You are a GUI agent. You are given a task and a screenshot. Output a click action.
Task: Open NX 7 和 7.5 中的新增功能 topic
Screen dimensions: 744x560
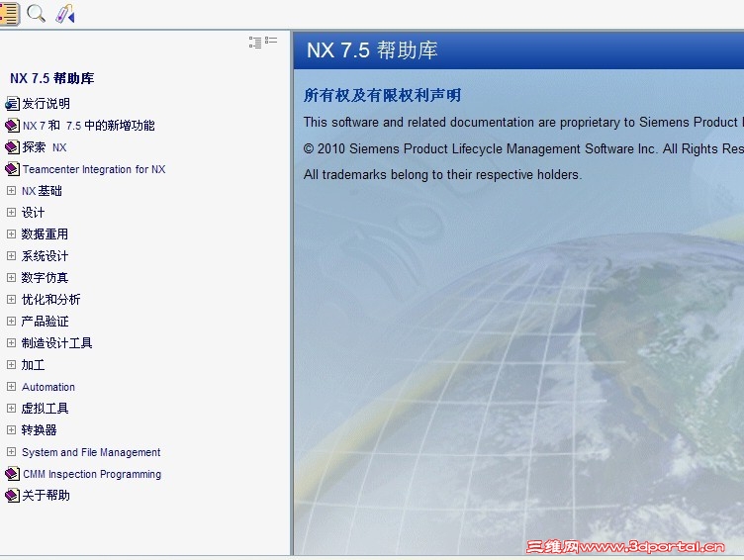89,126
